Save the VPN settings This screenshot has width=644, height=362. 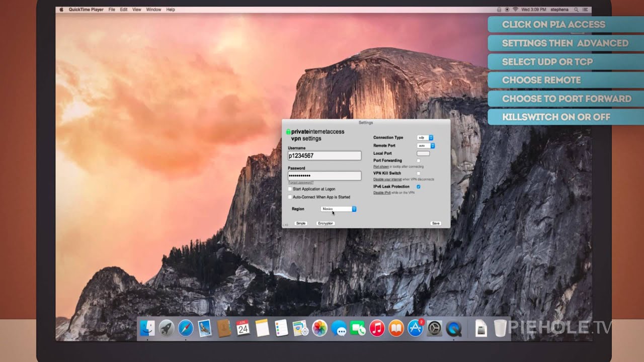436,223
